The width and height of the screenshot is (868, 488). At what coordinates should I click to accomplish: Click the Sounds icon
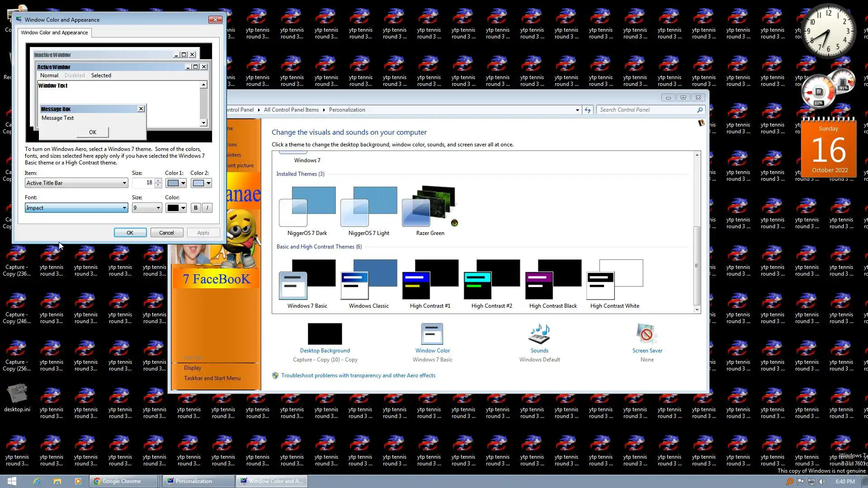click(539, 334)
